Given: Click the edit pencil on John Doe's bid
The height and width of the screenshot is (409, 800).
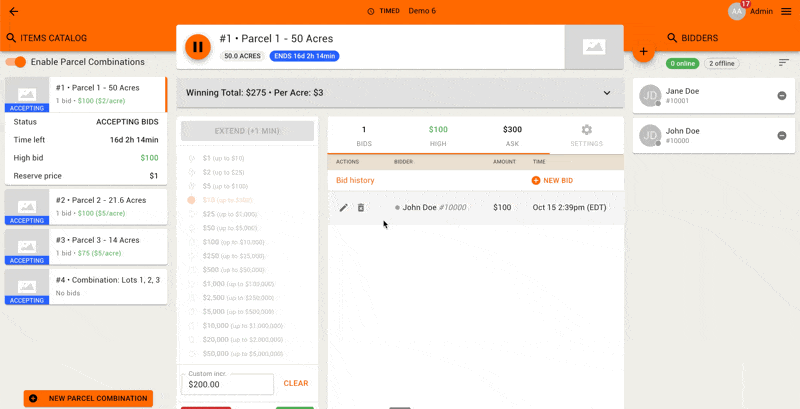Looking at the screenshot, I should pyautogui.click(x=344, y=208).
